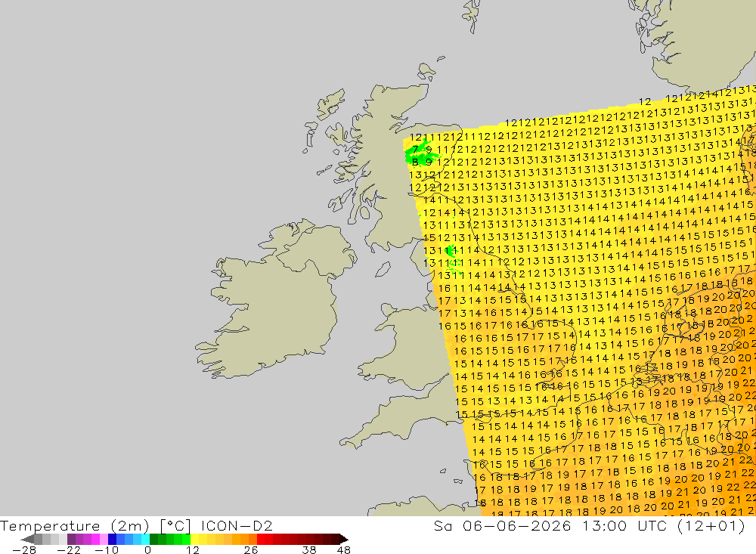The width and height of the screenshot is (756, 554).
Task: Click the 'Temperature (2m)' map title
Action: 75,525
